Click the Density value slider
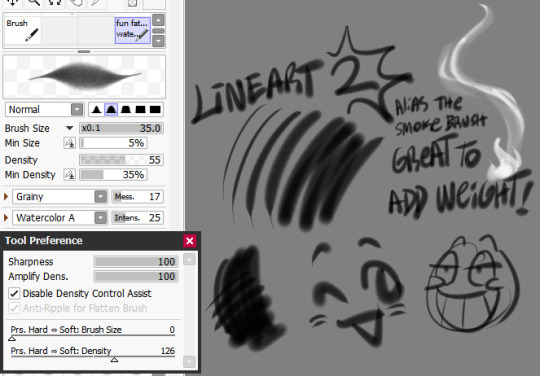 click(122, 160)
